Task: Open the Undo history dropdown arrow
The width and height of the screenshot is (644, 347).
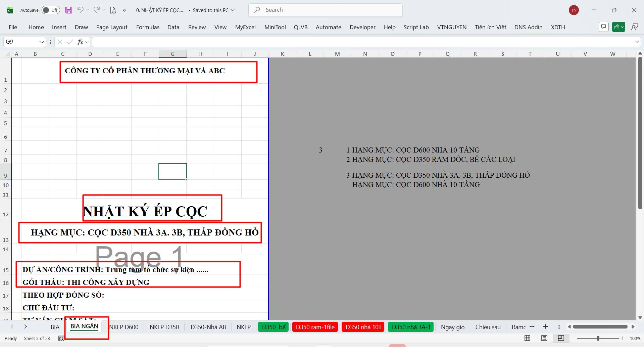Action: (88, 10)
